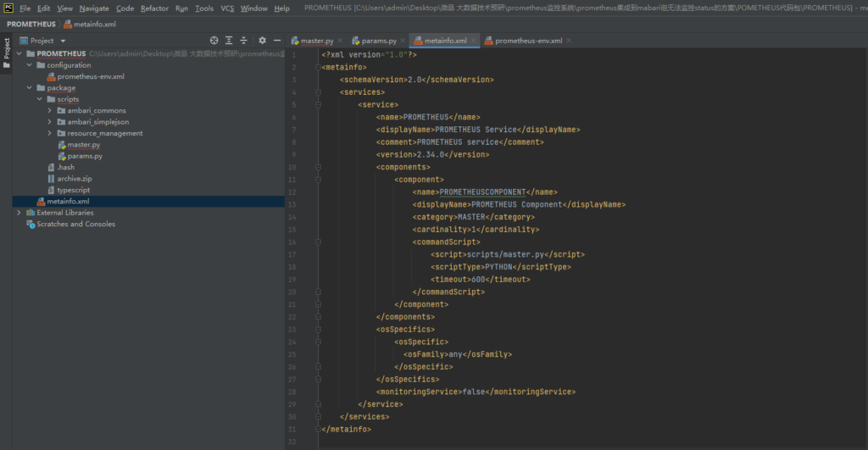
Task: Open the View menu
Action: (x=64, y=8)
